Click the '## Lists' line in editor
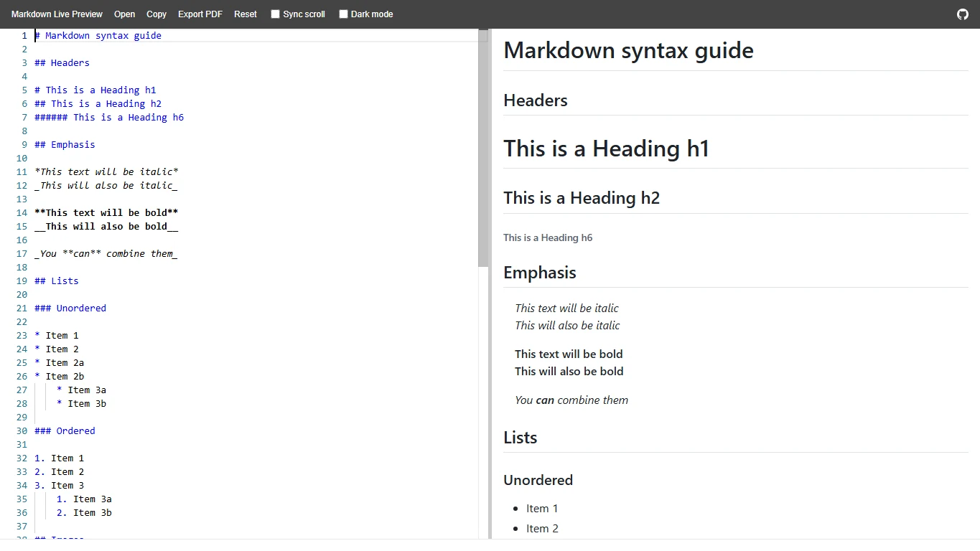The width and height of the screenshot is (980, 551). pos(57,281)
